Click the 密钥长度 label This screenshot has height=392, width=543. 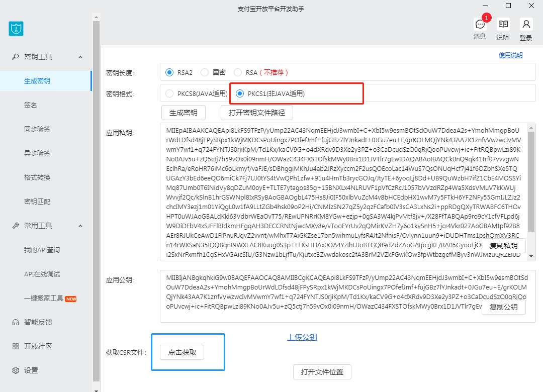tap(120, 73)
